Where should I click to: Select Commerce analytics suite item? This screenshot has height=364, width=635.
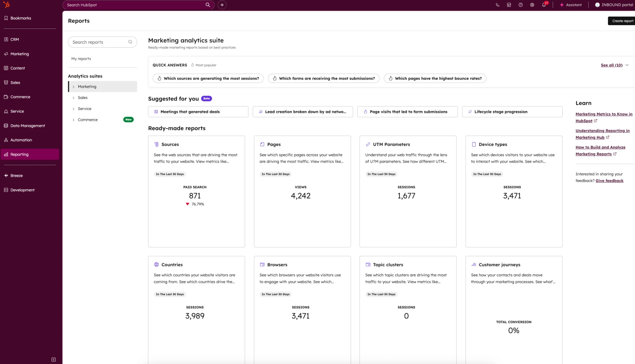pyautogui.click(x=103, y=120)
